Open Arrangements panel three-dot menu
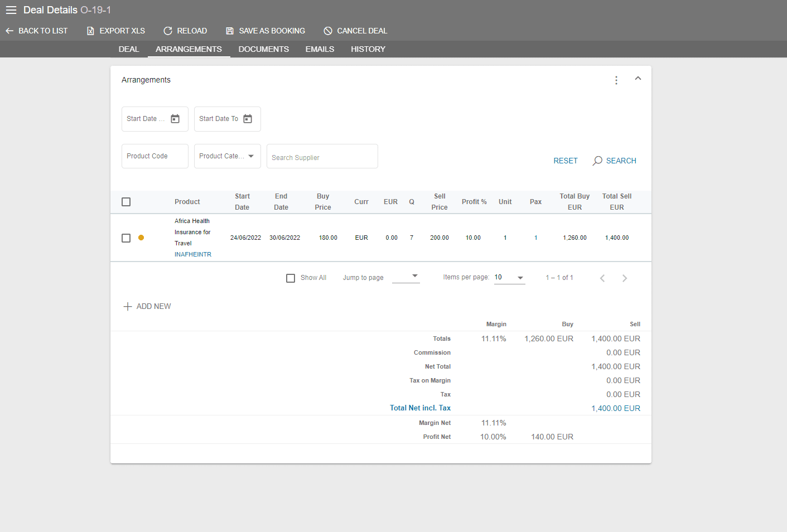This screenshot has height=532, width=787. tap(616, 80)
